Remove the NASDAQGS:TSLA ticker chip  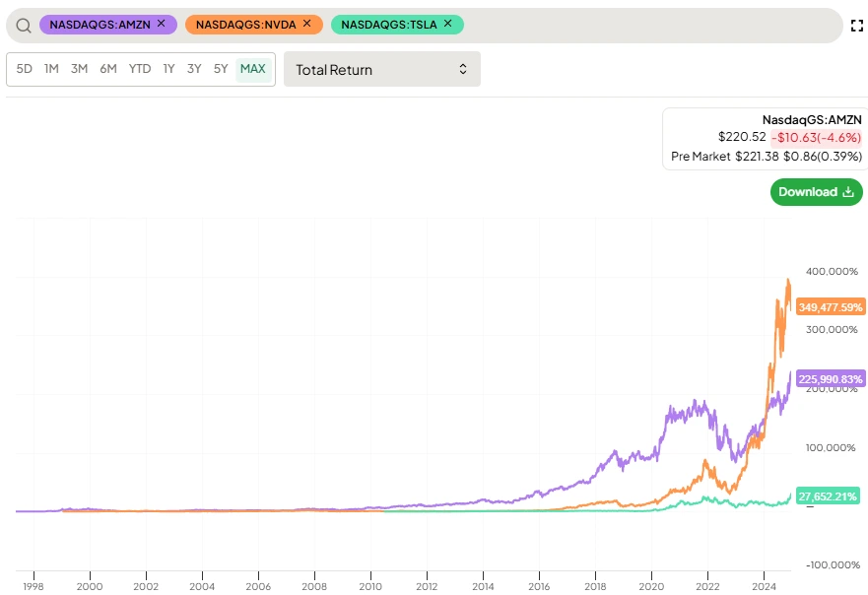coord(448,24)
